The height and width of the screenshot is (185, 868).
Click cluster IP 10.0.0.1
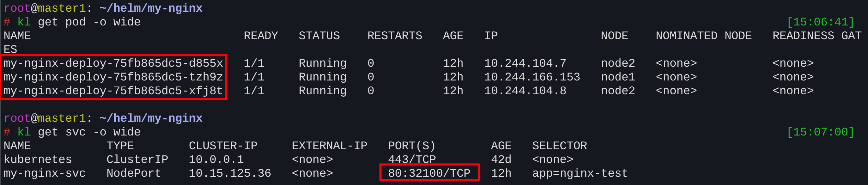tap(216, 160)
